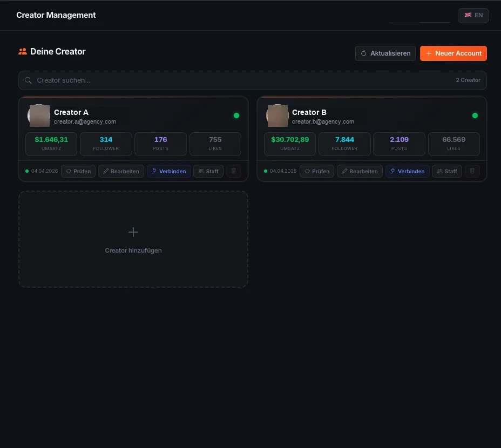The width and height of the screenshot is (501, 448).
Task: Toggle the green online status dot on Creator B
Action: [475, 115]
